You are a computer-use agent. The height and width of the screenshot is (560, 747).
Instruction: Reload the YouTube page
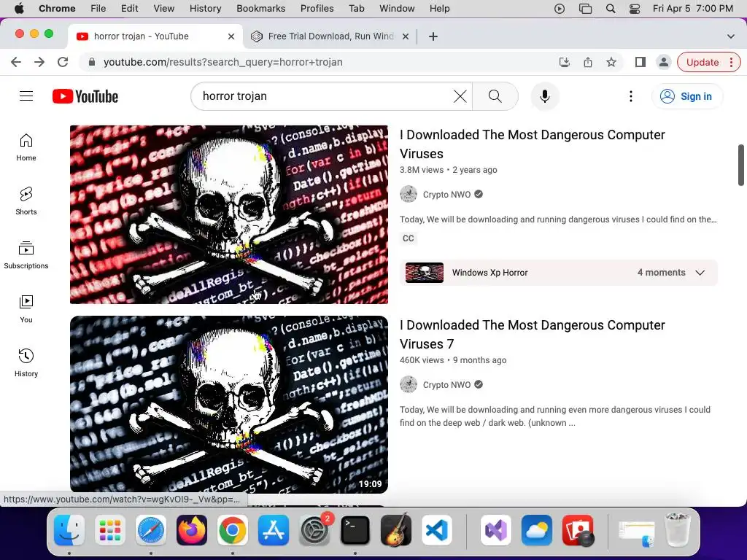pos(63,62)
